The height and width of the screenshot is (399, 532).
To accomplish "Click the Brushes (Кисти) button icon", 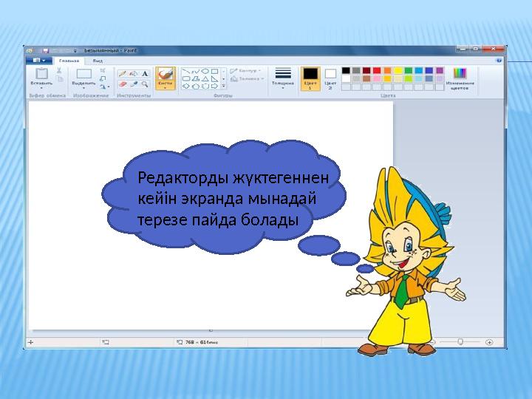I will (x=166, y=74).
